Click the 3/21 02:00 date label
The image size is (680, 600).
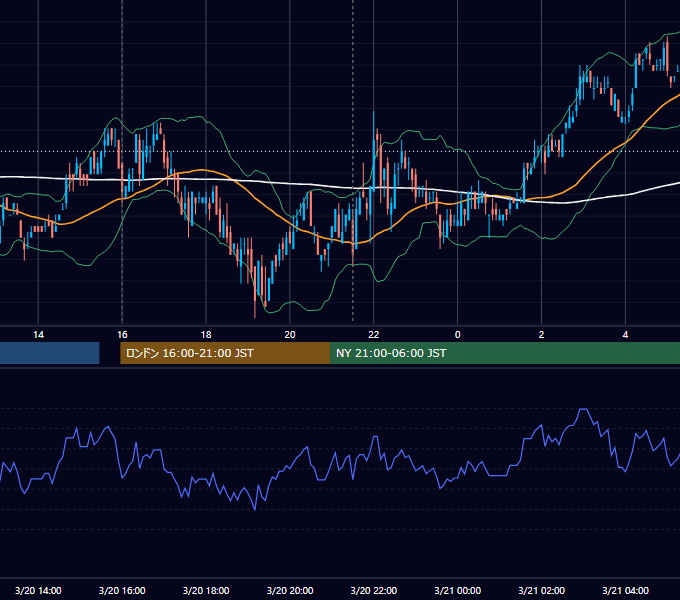click(x=541, y=590)
